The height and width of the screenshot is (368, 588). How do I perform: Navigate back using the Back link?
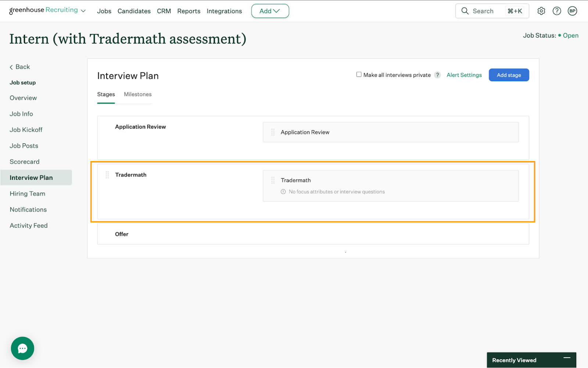[20, 67]
